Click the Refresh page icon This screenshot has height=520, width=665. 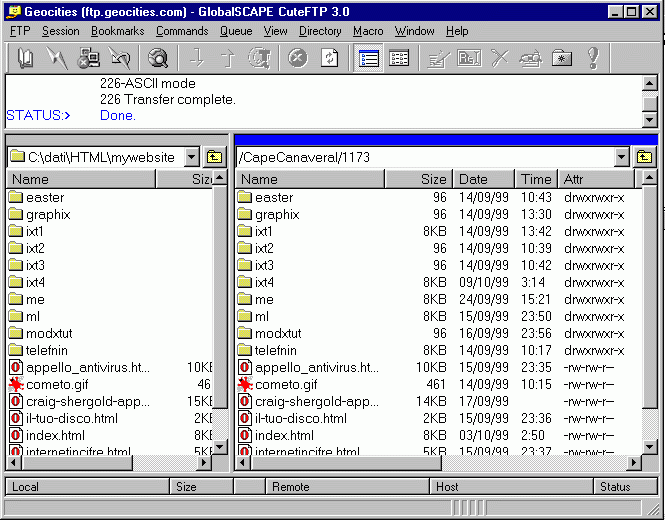point(329,58)
